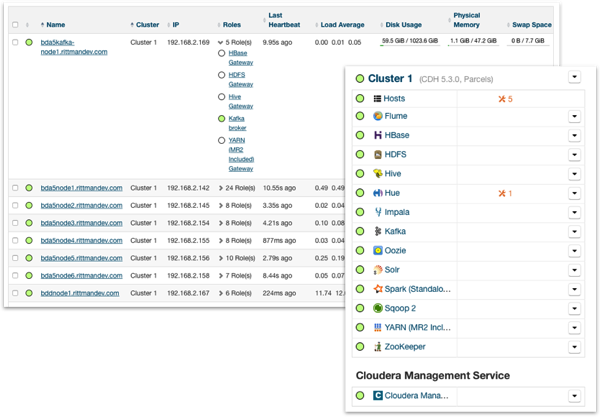The height and width of the screenshot is (417, 600).
Task: Click the HDFS service icon
Action: click(x=378, y=154)
